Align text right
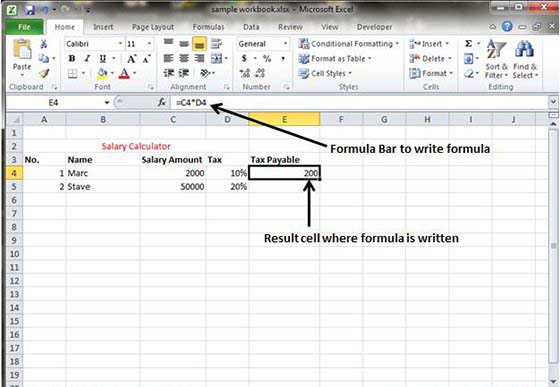This screenshot has width=560, height=387. click(x=199, y=58)
